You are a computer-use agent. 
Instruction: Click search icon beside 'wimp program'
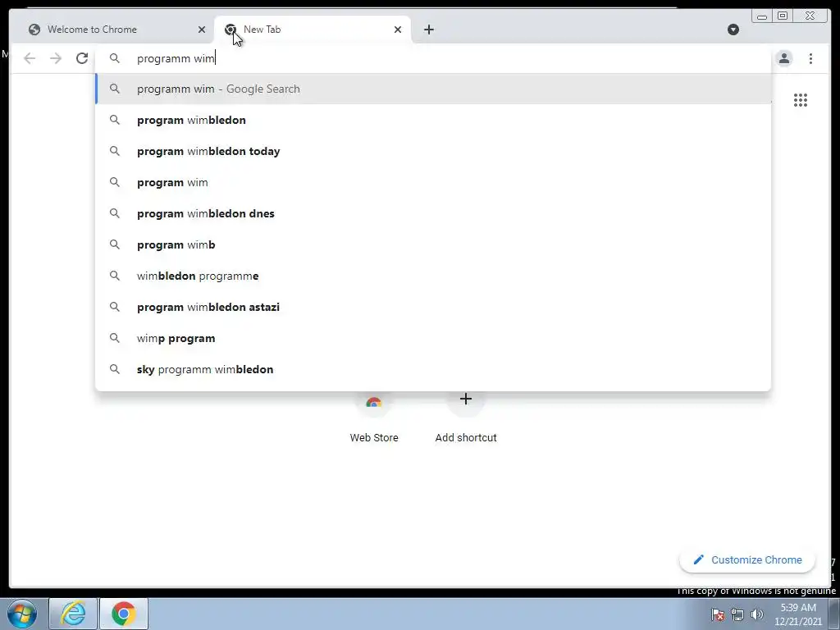pos(115,338)
